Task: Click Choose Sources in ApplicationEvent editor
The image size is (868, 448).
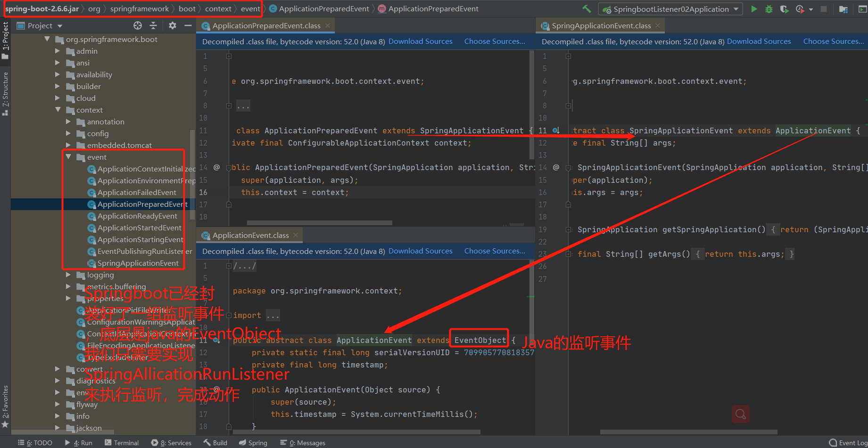Action: point(495,251)
